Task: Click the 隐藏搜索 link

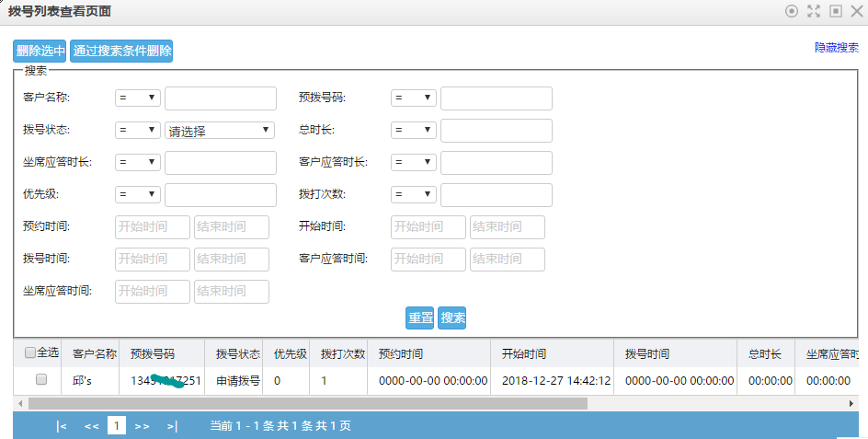Action: pos(836,48)
